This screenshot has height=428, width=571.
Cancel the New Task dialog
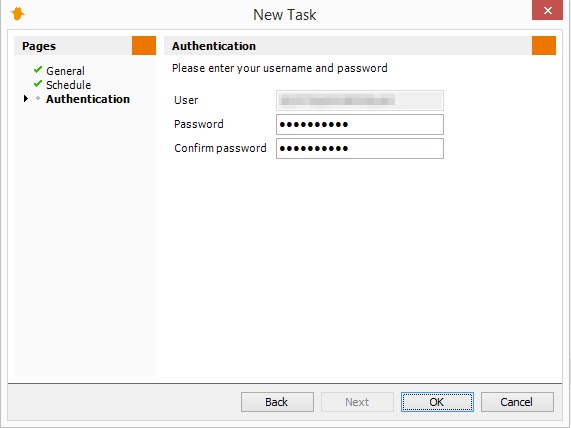tap(517, 402)
